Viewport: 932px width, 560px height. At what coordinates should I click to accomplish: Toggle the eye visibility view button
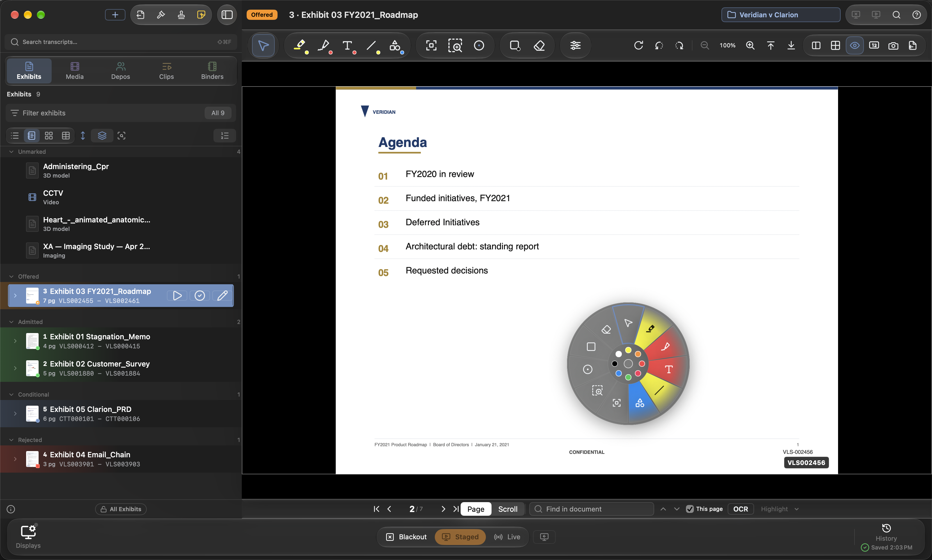[x=855, y=46]
